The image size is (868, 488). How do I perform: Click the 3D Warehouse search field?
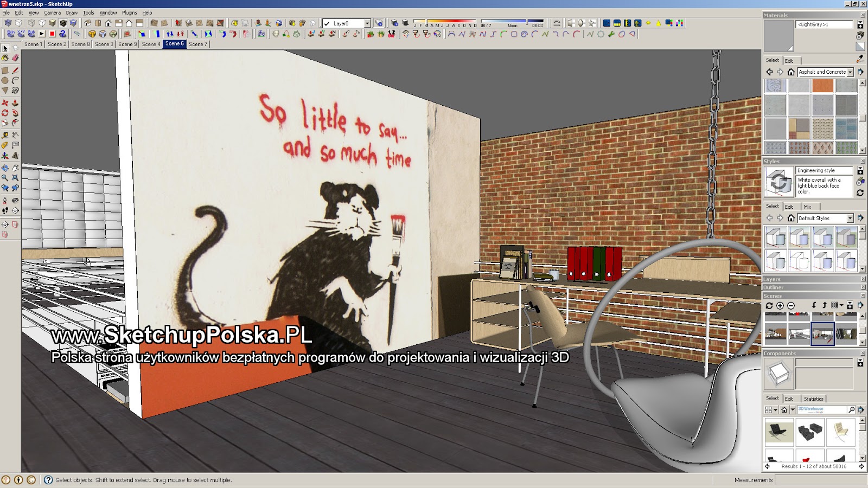pyautogui.click(x=821, y=410)
